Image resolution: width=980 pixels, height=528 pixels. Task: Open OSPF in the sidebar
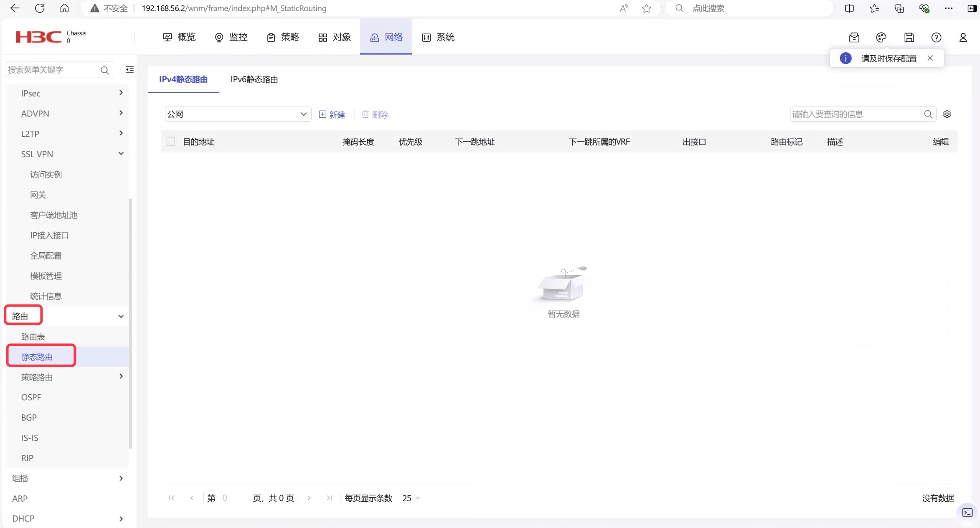pyautogui.click(x=31, y=397)
